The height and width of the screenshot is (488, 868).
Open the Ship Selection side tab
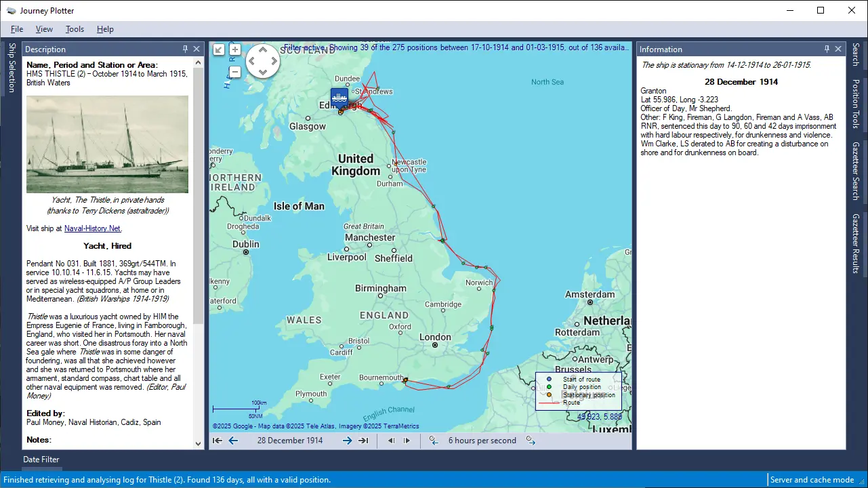12,68
